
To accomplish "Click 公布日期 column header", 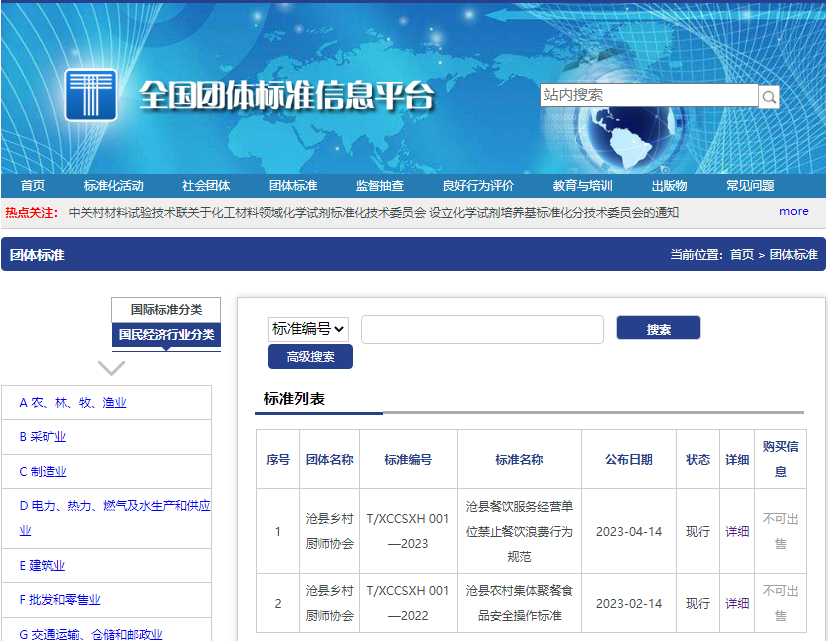I will click(x=628, y=460).
